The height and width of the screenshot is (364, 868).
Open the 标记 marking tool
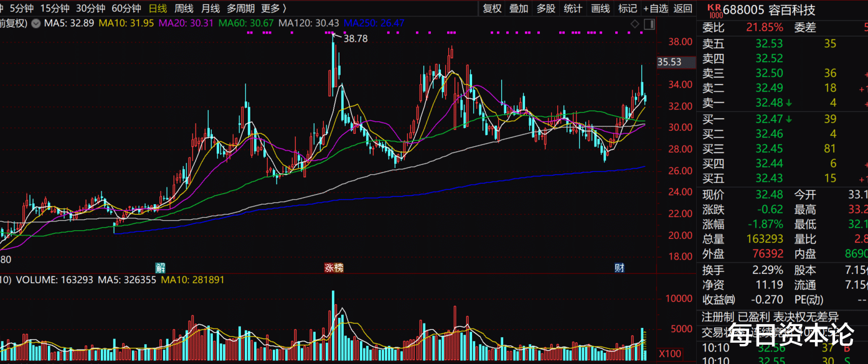pos(627,8)
